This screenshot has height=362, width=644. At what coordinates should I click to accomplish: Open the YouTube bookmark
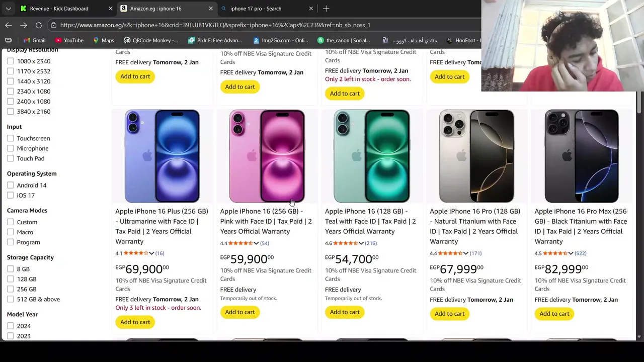click(x=69, y=40)
